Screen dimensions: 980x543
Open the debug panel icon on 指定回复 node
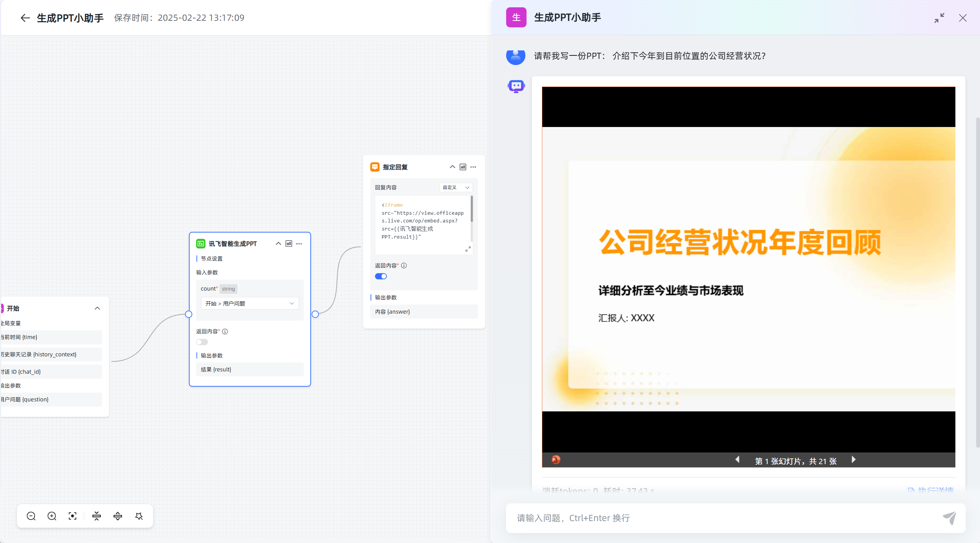(463, 167)
